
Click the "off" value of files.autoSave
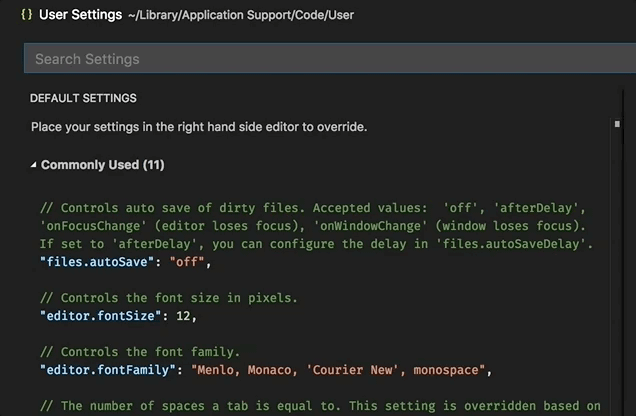pyautogui.click(x=188, y=262)
